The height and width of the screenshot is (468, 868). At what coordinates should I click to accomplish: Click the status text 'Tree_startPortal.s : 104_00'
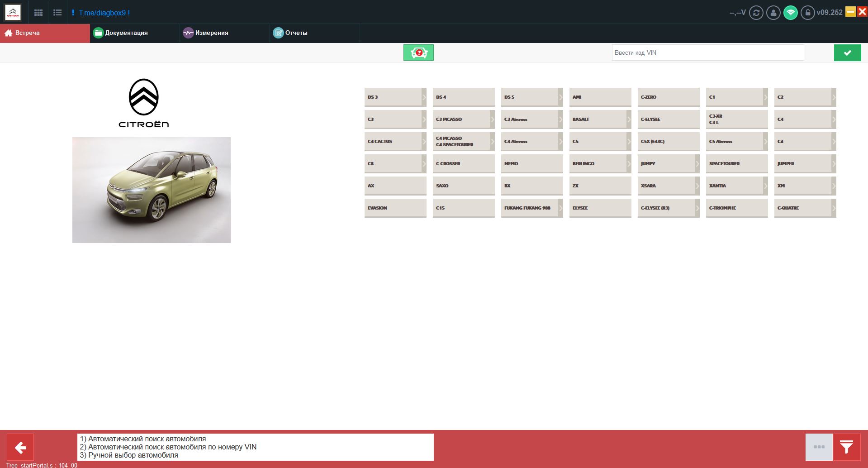click(x=42, y=465)
